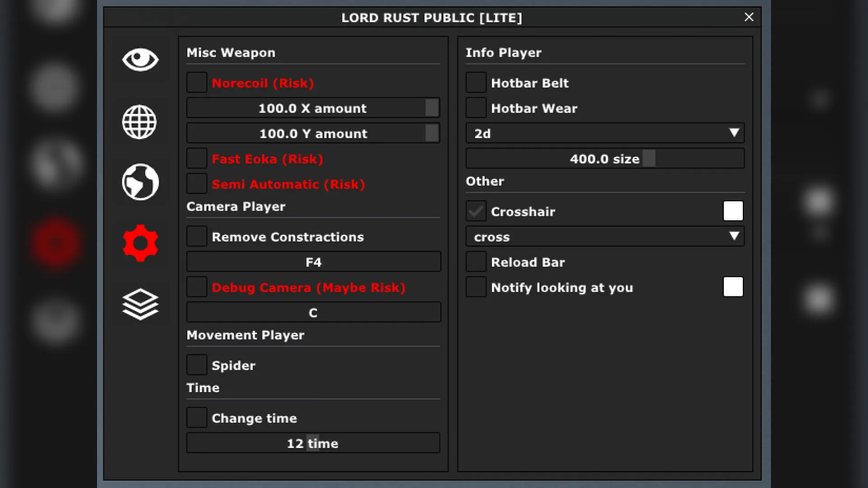Open the stacked layers sidebar tab
This screenshot has height=488, width=868.
pos(140,304)
